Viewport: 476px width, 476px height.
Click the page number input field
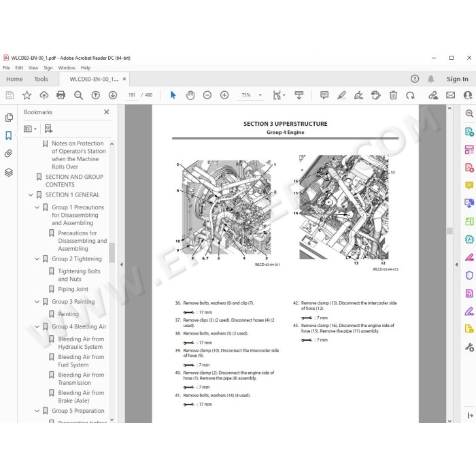pos(131,95)
